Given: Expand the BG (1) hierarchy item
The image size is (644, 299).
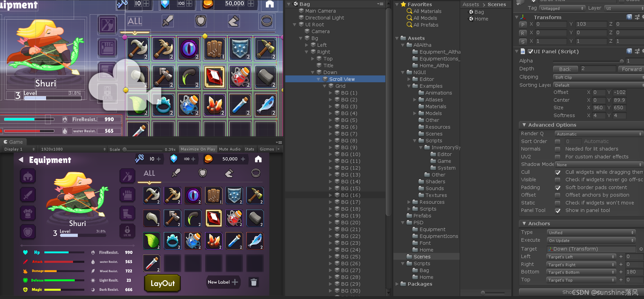Looking at the screenshot, I should pos(330,93).
